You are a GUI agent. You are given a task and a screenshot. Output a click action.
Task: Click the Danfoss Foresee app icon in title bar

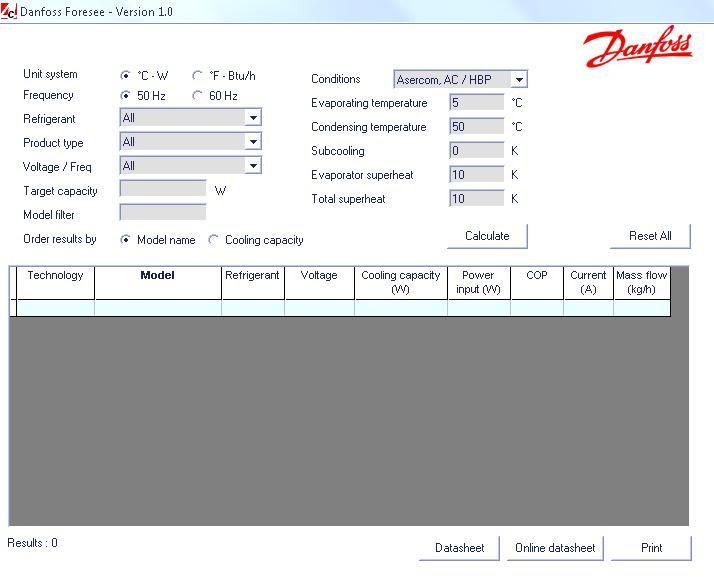(x=9, y=11)
